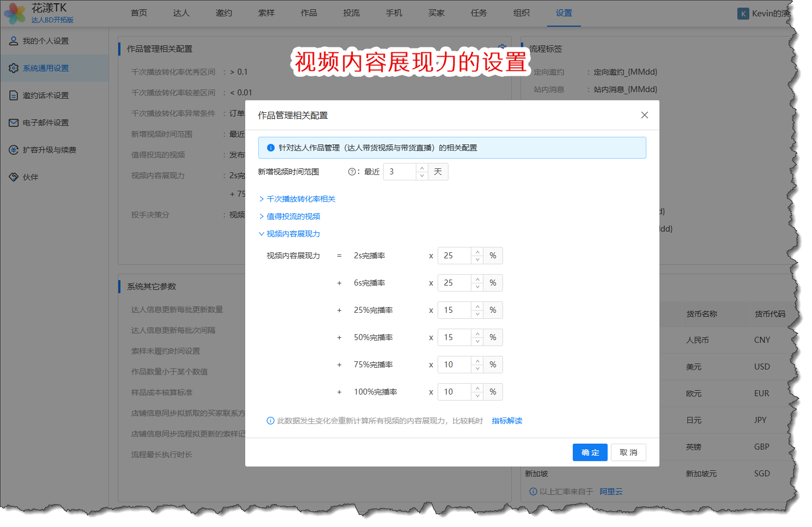Close the 作品管理相关配置 dialog

(x=644, y=115)
